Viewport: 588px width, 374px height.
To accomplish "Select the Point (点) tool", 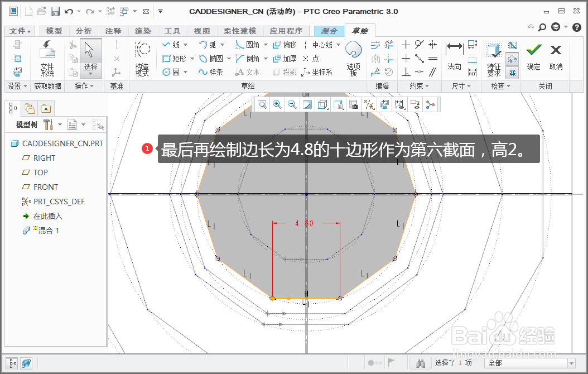I will point(311,59).
